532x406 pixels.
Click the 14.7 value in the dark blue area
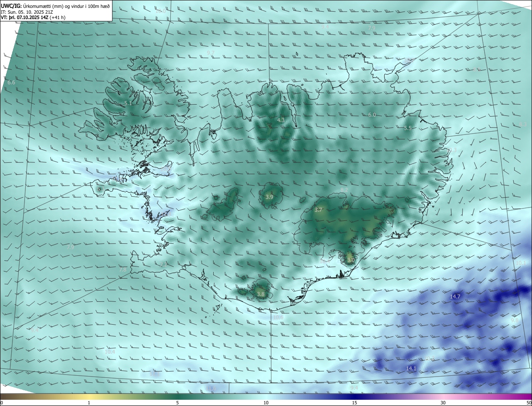pos(455,296)
